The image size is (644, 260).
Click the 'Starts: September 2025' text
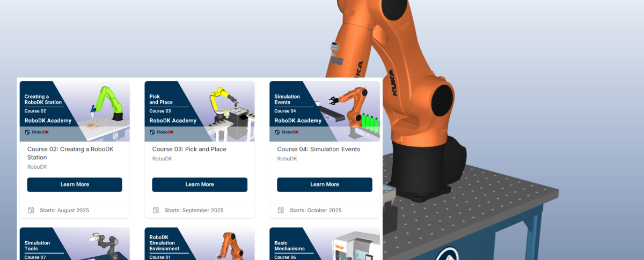tap(194, 210)
